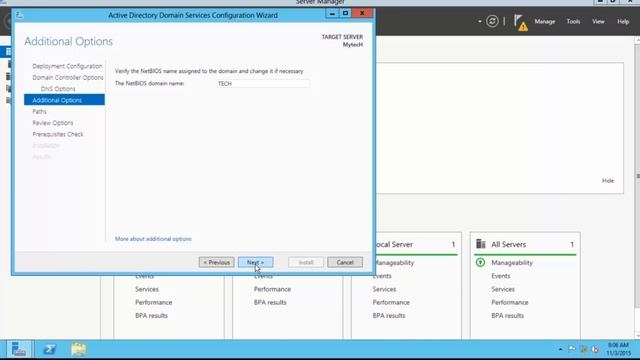Open Performance in the leftmost Server Manager tile
640x360 pixels.
click(153, 302)
